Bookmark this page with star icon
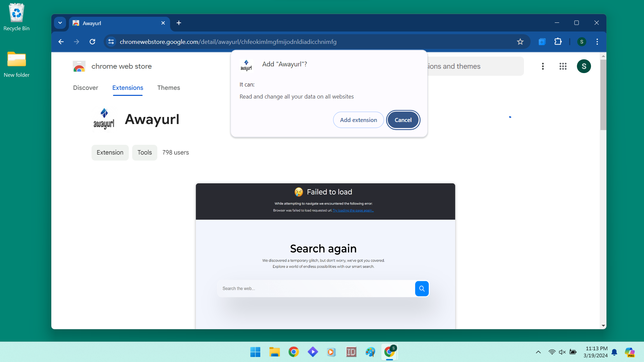This screenshot has height=362, width=644. [x=520, y=42]
